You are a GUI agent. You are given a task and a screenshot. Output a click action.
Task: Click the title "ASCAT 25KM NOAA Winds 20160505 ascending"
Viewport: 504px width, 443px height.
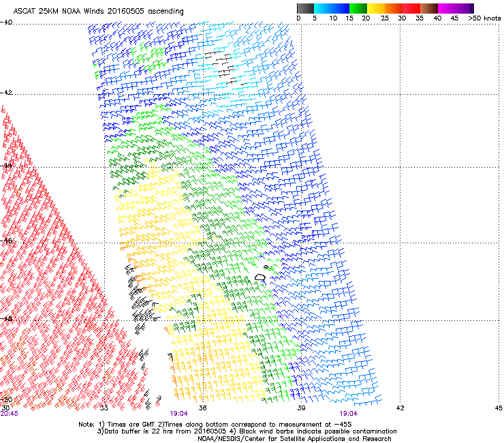coord(98,12)
